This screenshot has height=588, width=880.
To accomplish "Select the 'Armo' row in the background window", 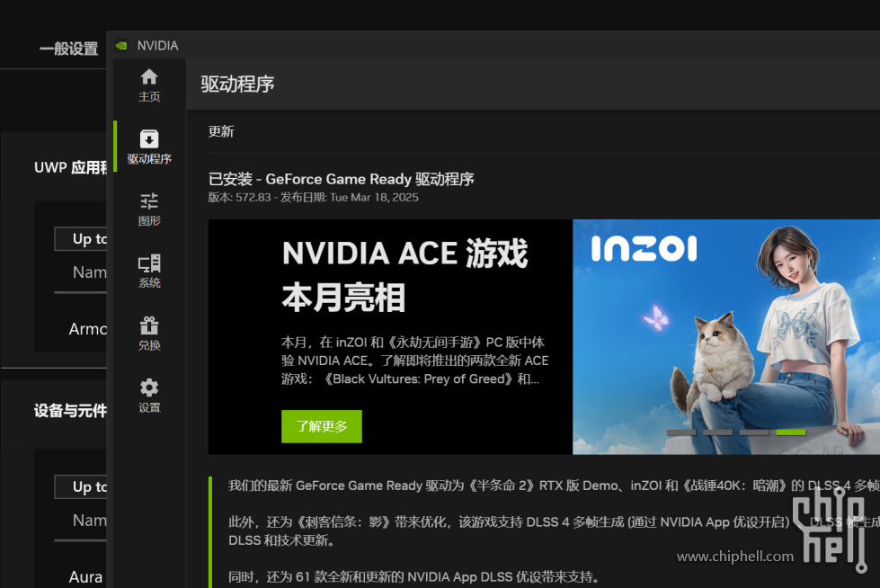I will 87,329.
